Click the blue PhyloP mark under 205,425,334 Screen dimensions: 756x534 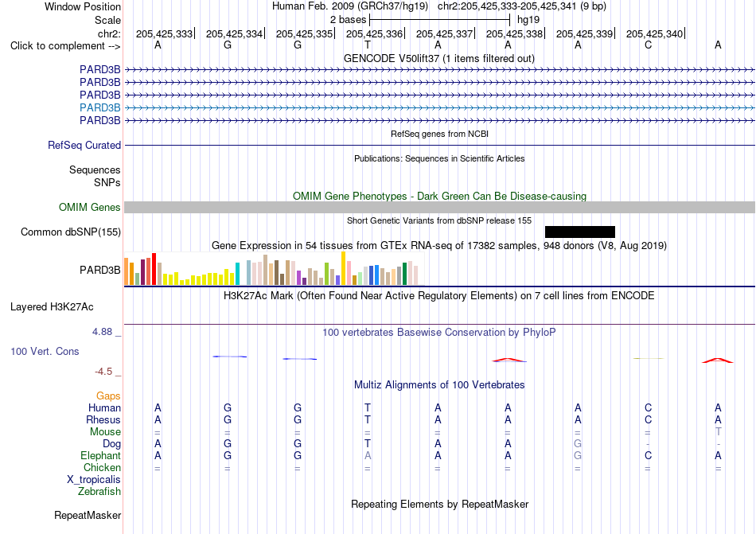[229, 357]
